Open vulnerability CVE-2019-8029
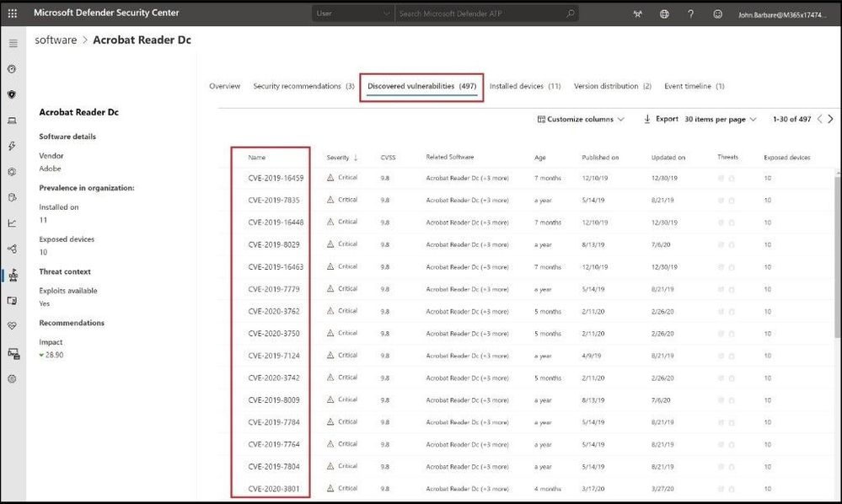The width and height of the screenshot is (842, 504). tap(274, 244)
